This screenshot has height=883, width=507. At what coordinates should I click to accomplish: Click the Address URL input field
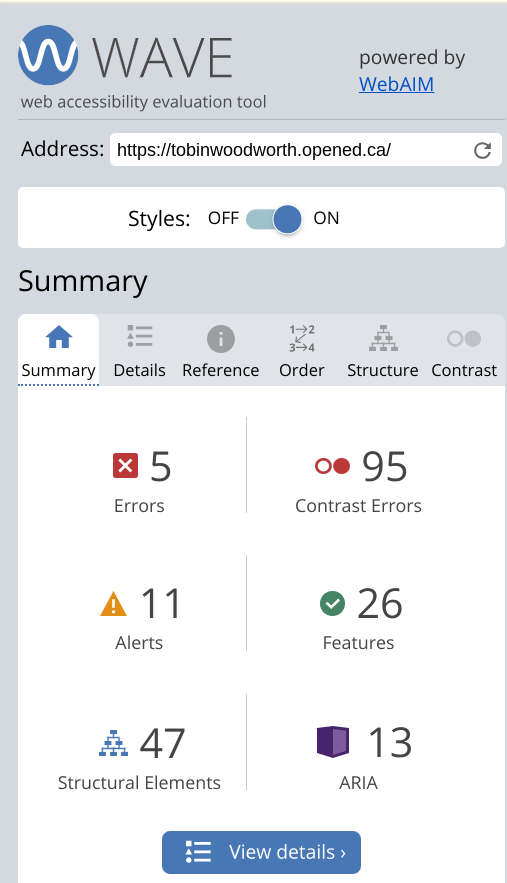coord(291,150)
